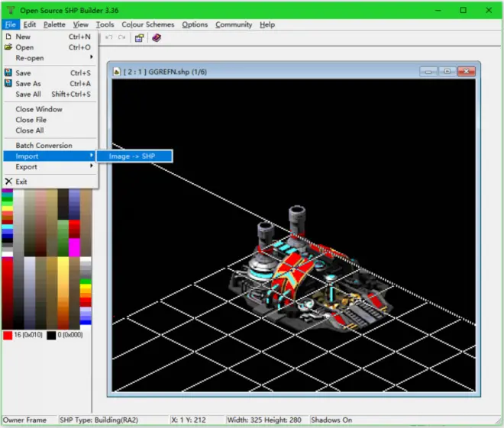The image size is (504, 428).
Task: Choose New from the File menu
Action: tap(50, 37)
